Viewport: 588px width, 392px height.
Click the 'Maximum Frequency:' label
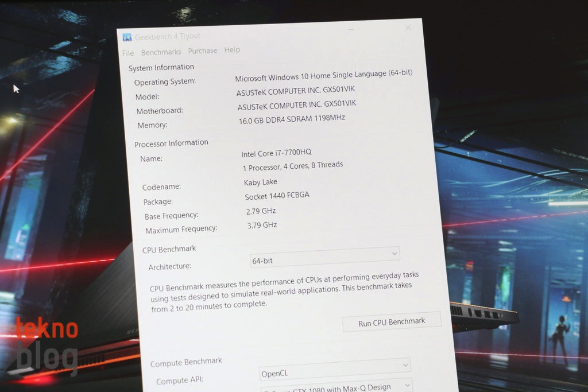(x=181, y=230)
